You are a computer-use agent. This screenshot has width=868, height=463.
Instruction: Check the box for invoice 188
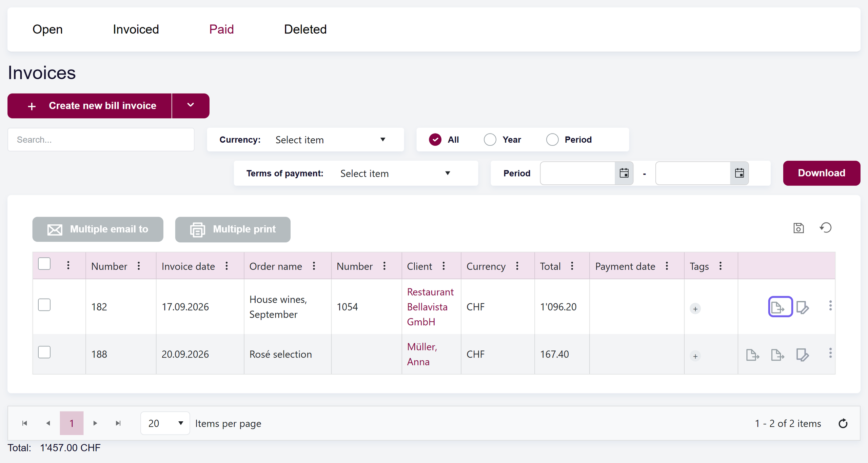point(44,352)
